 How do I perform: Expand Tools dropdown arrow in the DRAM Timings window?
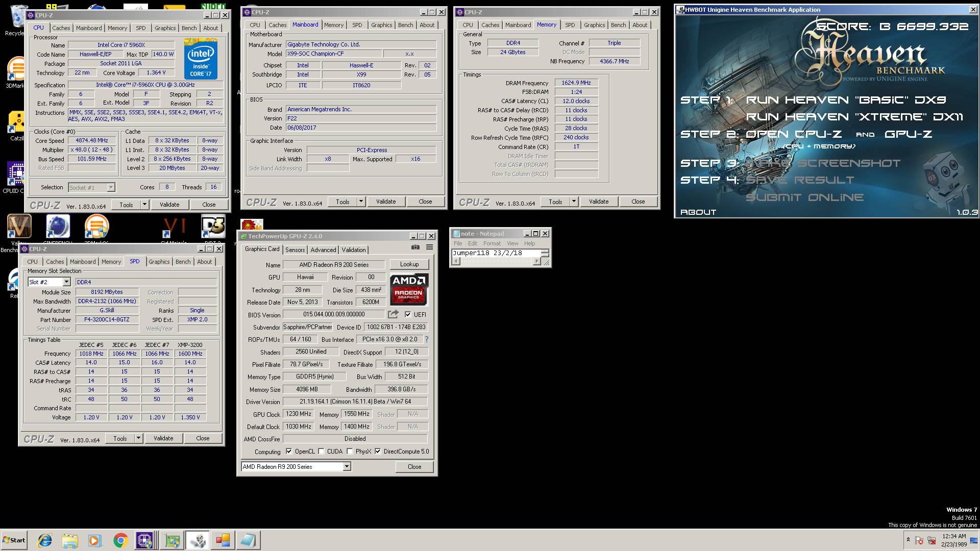[574, 202]
